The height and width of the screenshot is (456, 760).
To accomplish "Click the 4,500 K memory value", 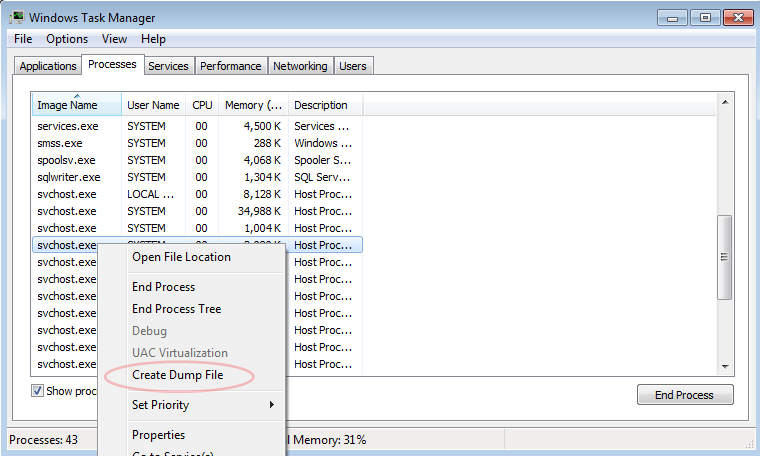I will click(262, 126).
